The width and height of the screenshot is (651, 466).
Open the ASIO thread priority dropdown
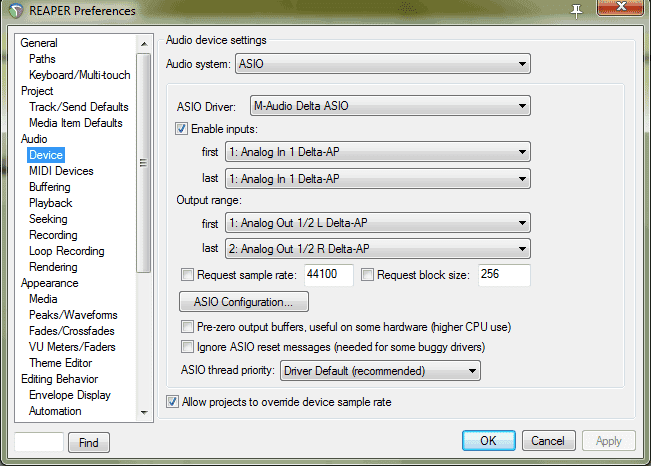point(380,370)
